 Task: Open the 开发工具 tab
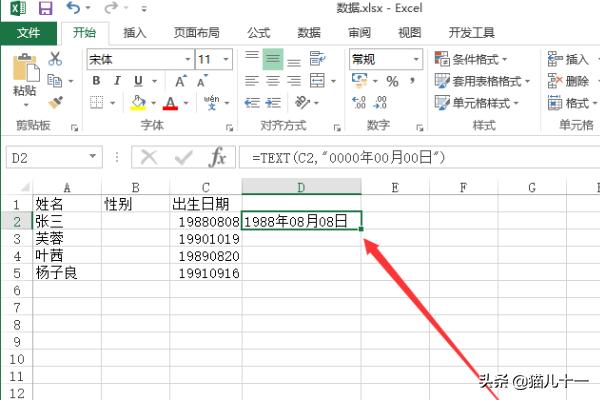[x=471, y=33]
